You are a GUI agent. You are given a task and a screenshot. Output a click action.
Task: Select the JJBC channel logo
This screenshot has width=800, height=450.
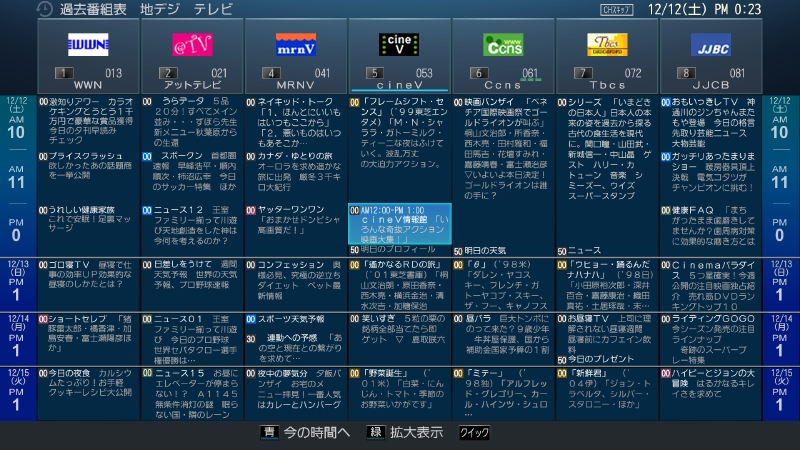(x=711, y=44)
